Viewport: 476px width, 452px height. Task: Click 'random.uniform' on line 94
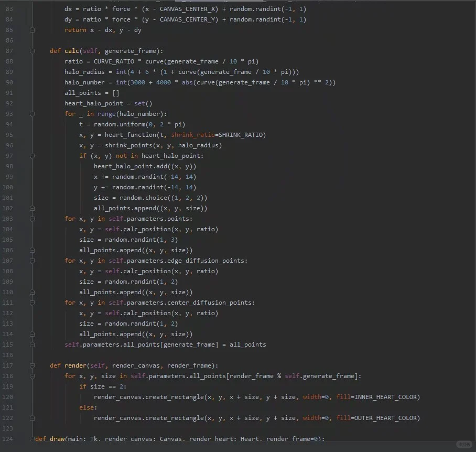coord(120,124)
